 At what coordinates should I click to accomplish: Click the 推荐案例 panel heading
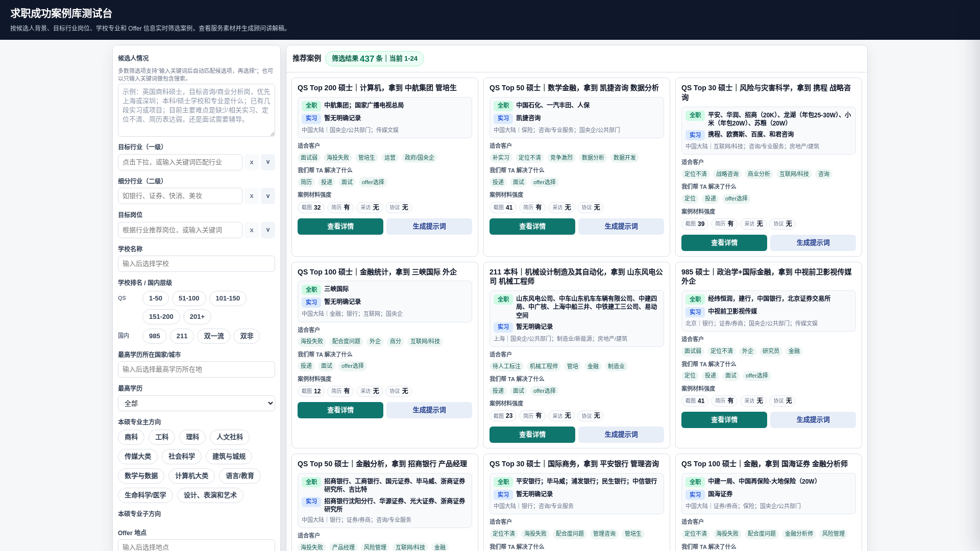tap(307, 58)
